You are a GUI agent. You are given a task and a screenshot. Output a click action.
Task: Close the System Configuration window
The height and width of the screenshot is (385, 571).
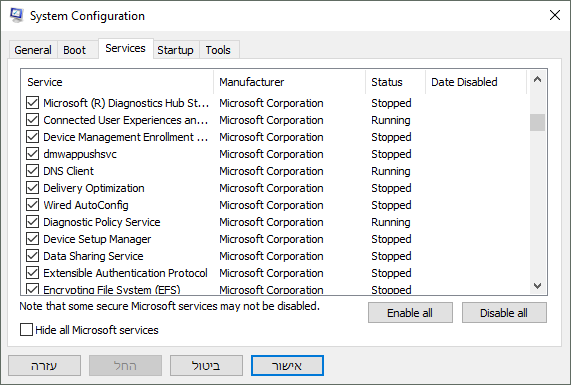click(555, 15)
